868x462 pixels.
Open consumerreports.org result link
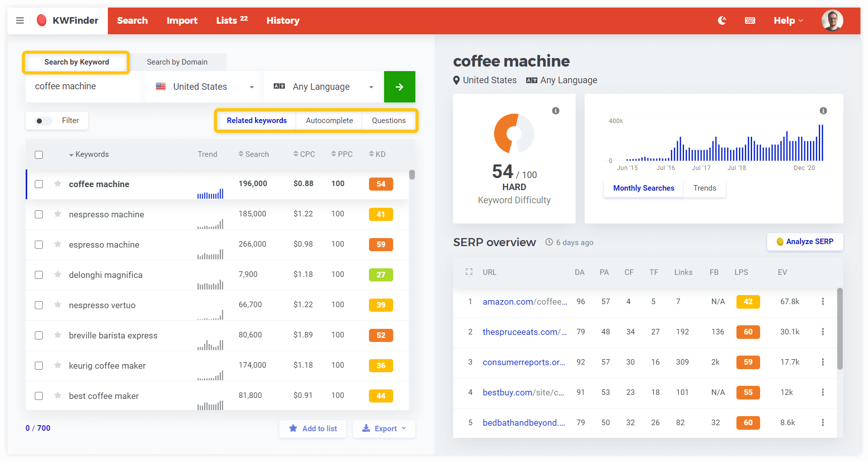coord(524,362)
